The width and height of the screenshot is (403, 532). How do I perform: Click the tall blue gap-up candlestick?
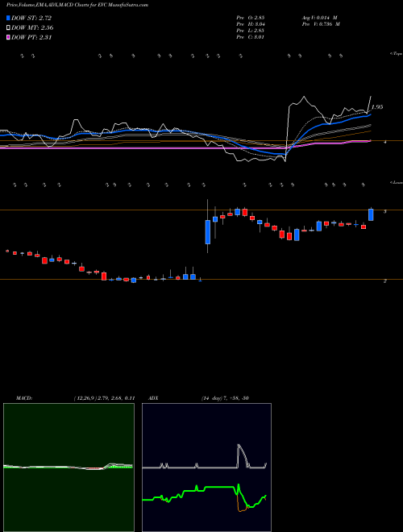coord(208,232)
